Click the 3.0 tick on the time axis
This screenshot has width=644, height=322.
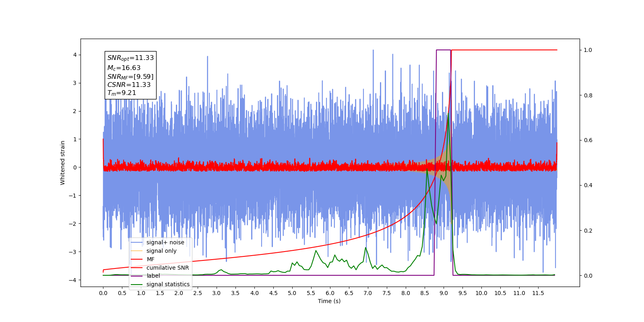pos(217,293)
